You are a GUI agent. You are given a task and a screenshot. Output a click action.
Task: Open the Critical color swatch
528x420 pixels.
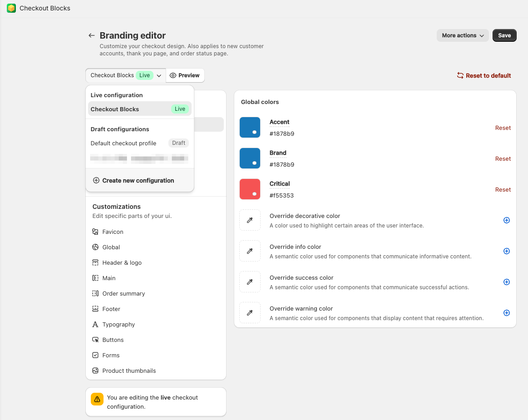pyautogui.click(x=250, y=189)
